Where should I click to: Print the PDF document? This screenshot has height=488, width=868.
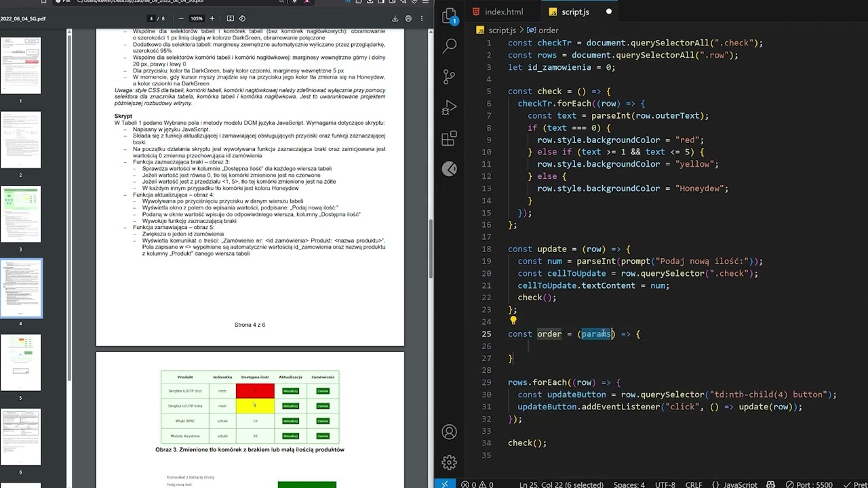point(408,18)
